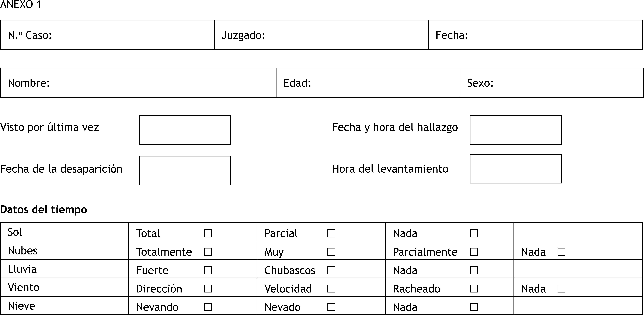Tick the Sol Parcial checkbox

(x=331, y=233)
